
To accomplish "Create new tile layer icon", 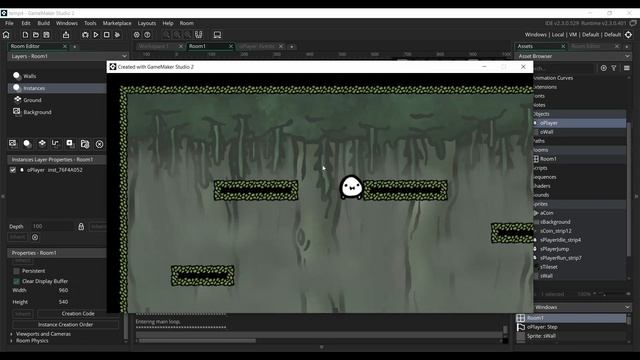I will 42,143.
